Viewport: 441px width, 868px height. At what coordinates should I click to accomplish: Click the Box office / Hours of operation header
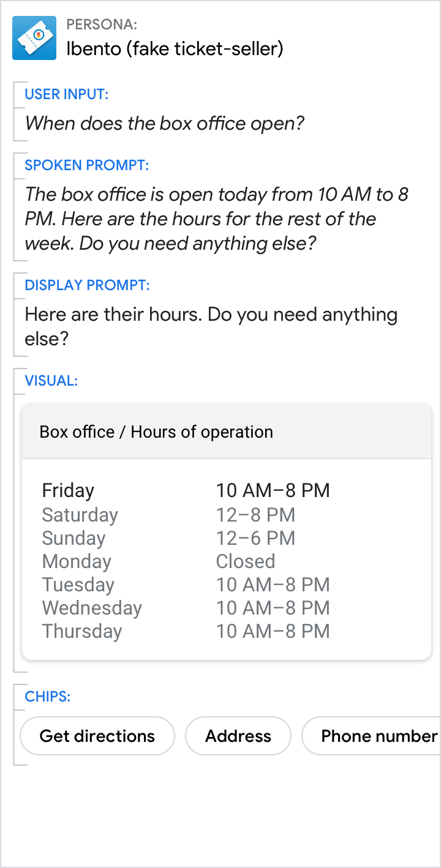point(156,432)
